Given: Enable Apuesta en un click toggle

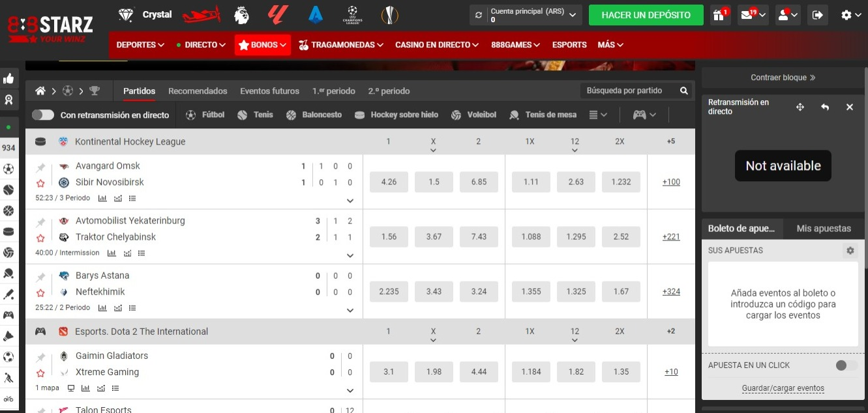Looking at the screenshot, I should pos(846,365).
